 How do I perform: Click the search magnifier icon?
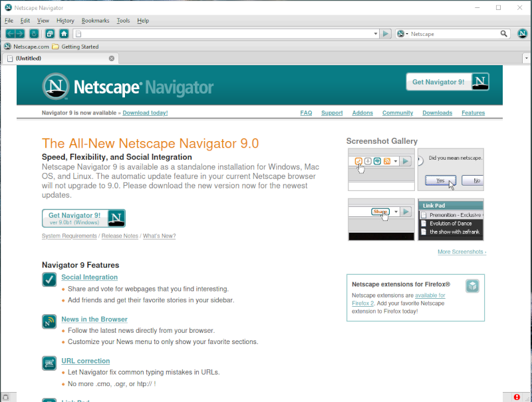click(504, 34)
